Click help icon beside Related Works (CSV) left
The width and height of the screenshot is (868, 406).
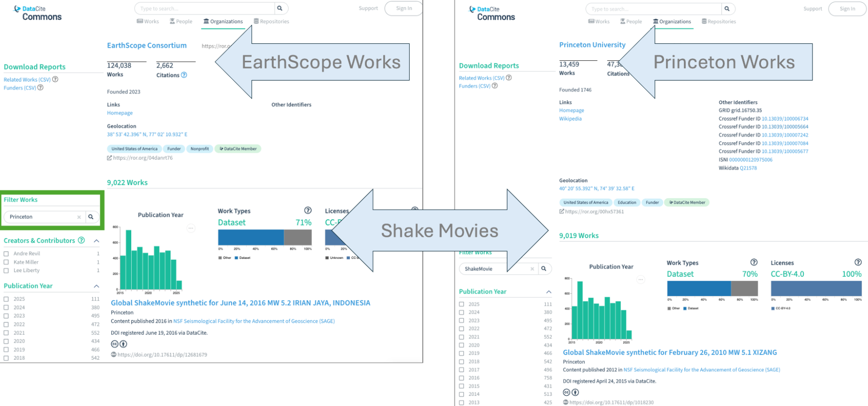click(55, 80)
